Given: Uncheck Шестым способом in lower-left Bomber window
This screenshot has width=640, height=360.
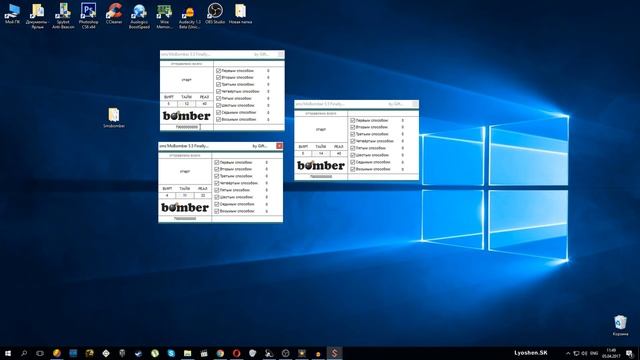Looking at the screenshot, I should pos(217,197).
